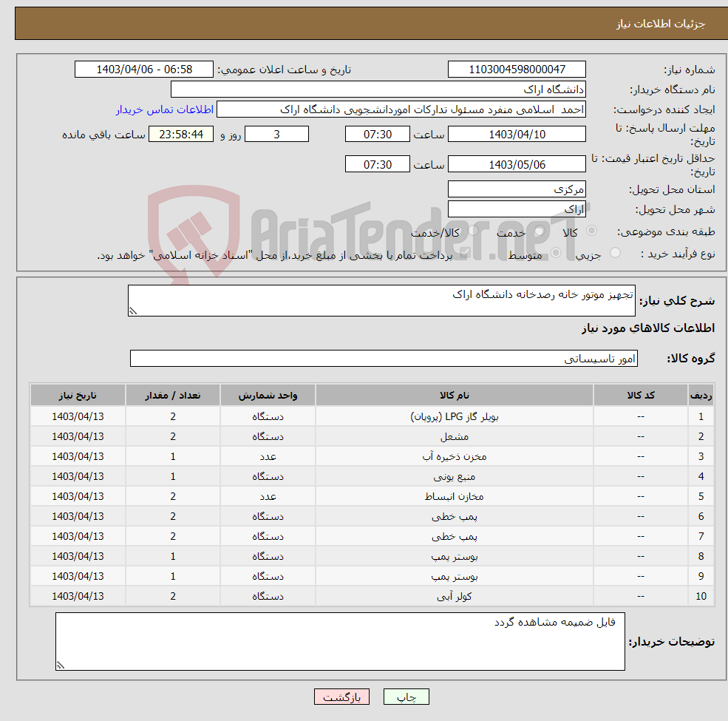The height and width of the screenshot is (721, 728).
Task: Click the buyer organization field دانشگاه اراک
Action: [x=378, y=89]
